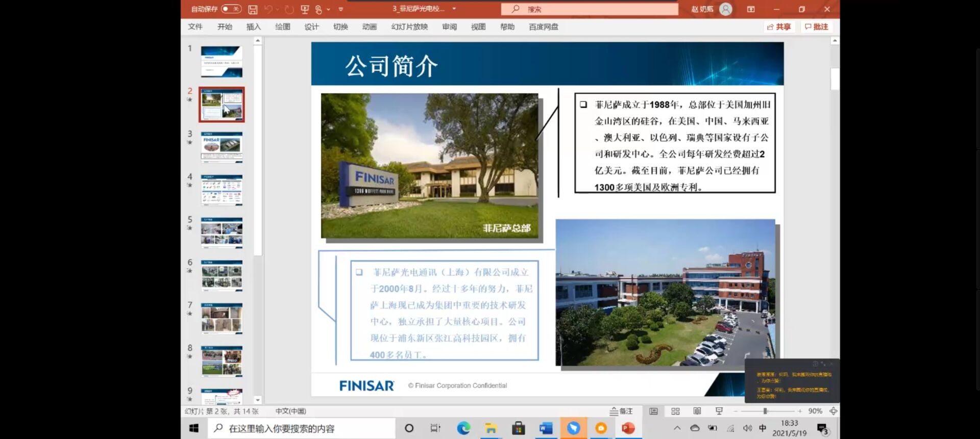Switch to slide sorter view
The height and width of the screenshot is (439, 980).
pos(675,411)
